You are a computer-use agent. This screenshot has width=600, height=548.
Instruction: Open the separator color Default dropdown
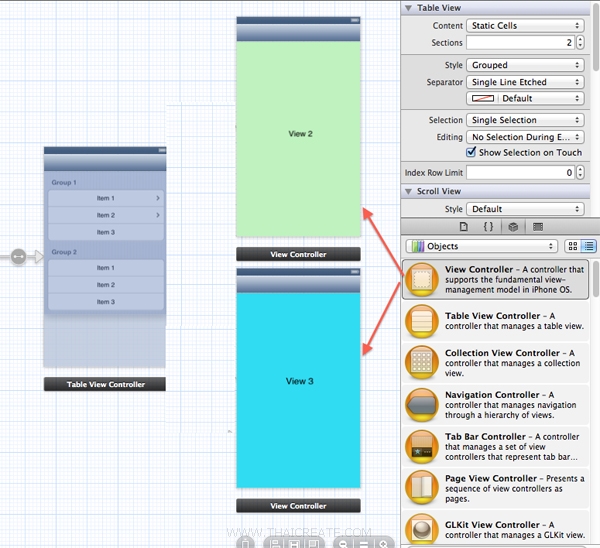(525, 98)
